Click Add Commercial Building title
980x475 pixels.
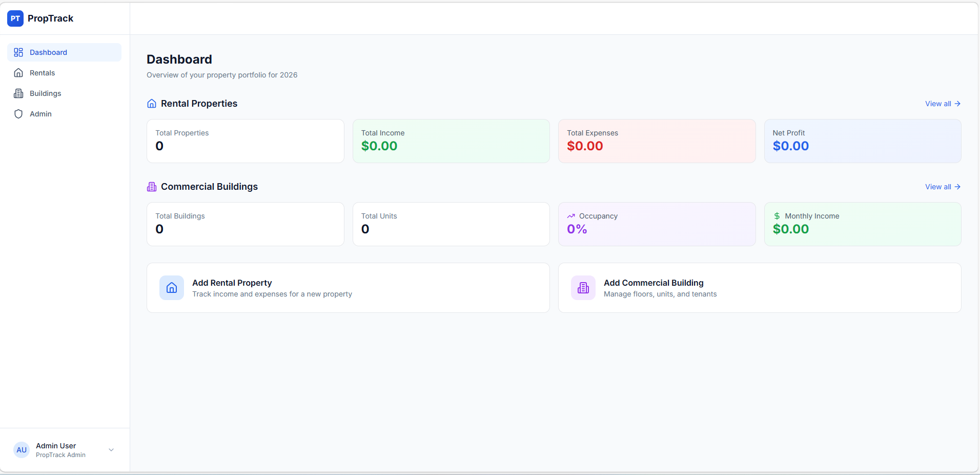coord(654,283)
